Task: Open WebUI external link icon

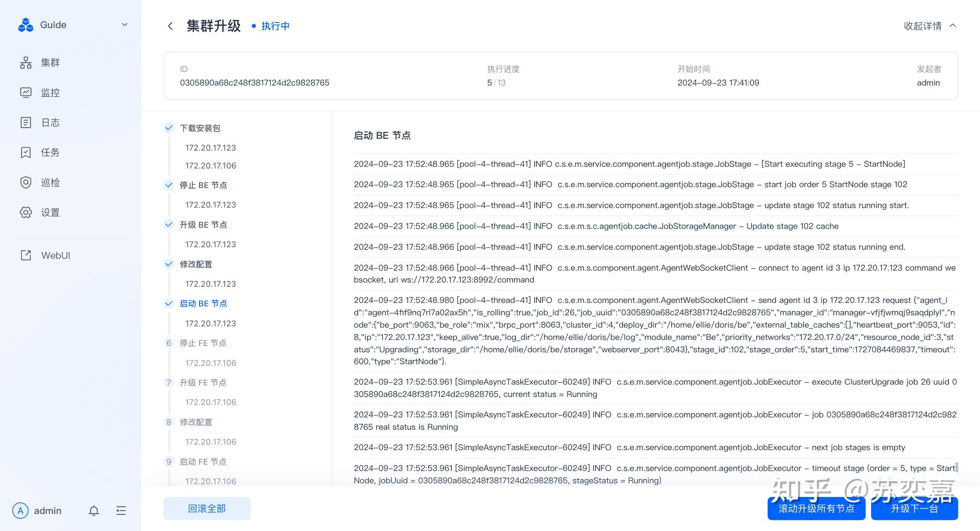Action: pos(26,255)
